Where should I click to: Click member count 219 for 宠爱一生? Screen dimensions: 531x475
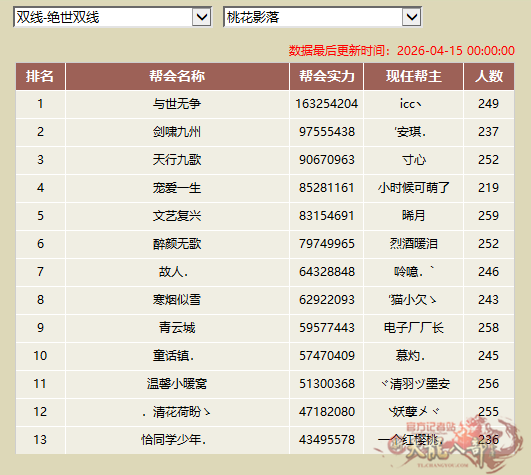click(x=488, y=188)
